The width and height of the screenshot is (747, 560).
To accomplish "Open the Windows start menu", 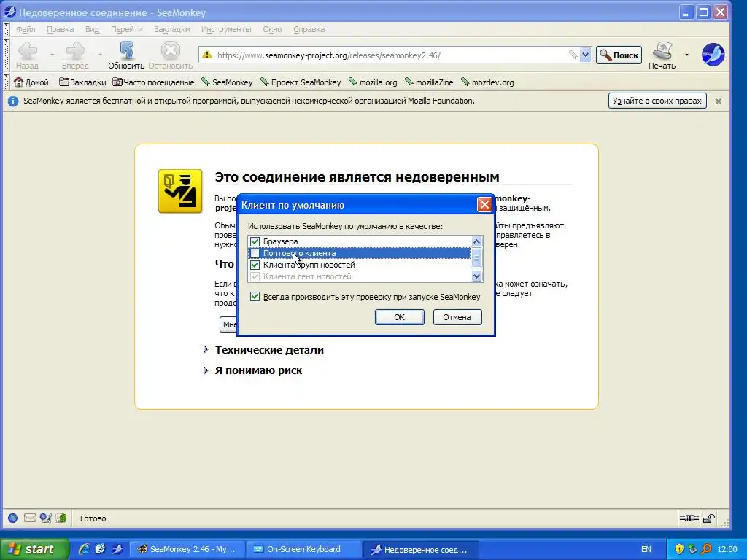I will click(34, 549).
